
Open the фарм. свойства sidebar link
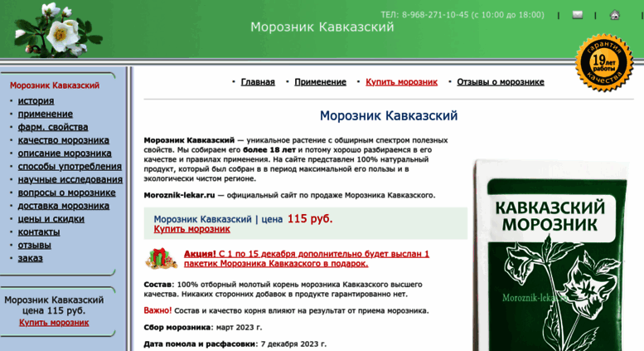(x=53, y=127)
